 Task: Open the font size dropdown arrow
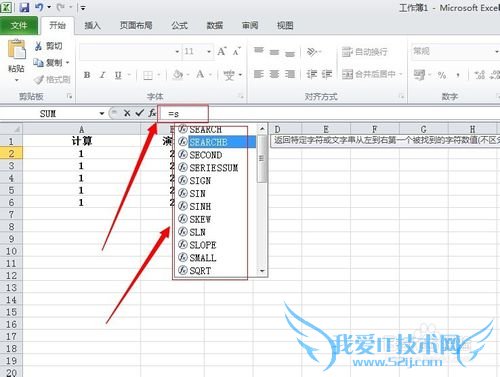(x=209, y=51)
